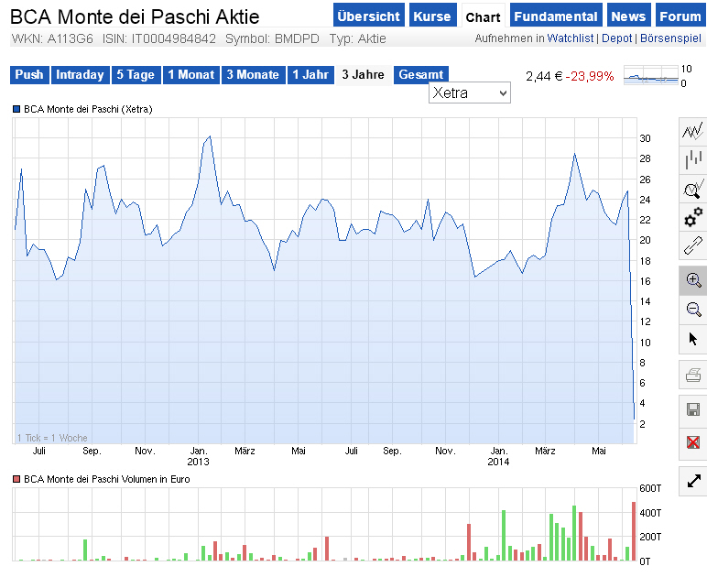Open the Forum tab
This screenshot has width=707, height=588.
tap(680, 16)
